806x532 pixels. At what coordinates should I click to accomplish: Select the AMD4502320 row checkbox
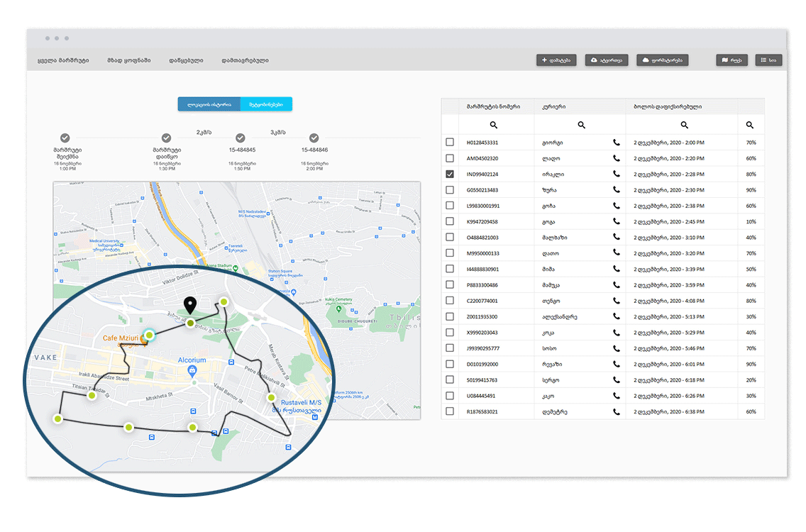tap(450, 157)
